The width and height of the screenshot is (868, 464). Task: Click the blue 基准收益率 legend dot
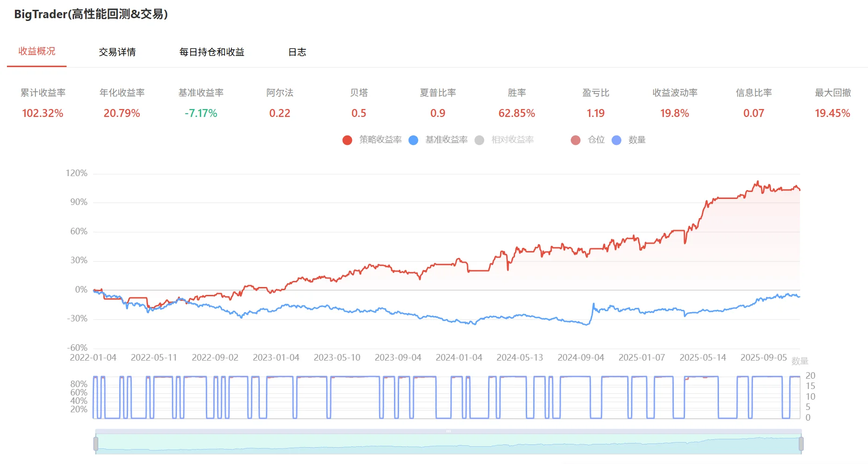413,140
